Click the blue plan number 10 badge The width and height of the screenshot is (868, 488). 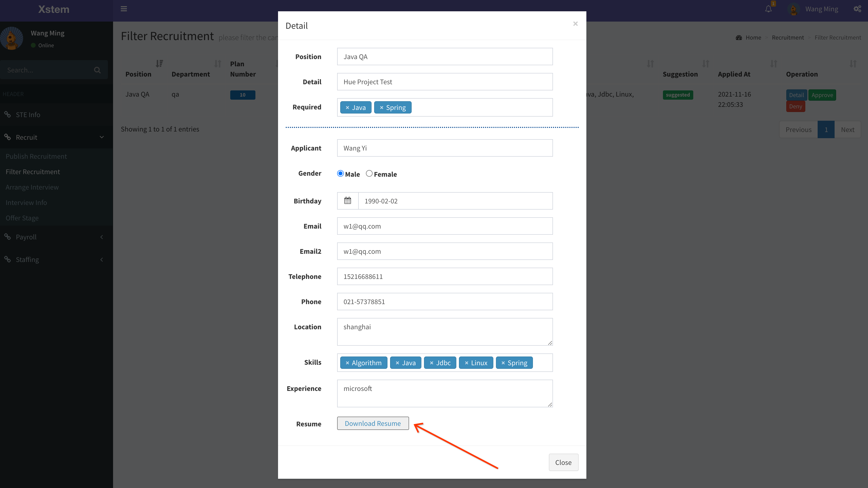(x=243, y=95)
